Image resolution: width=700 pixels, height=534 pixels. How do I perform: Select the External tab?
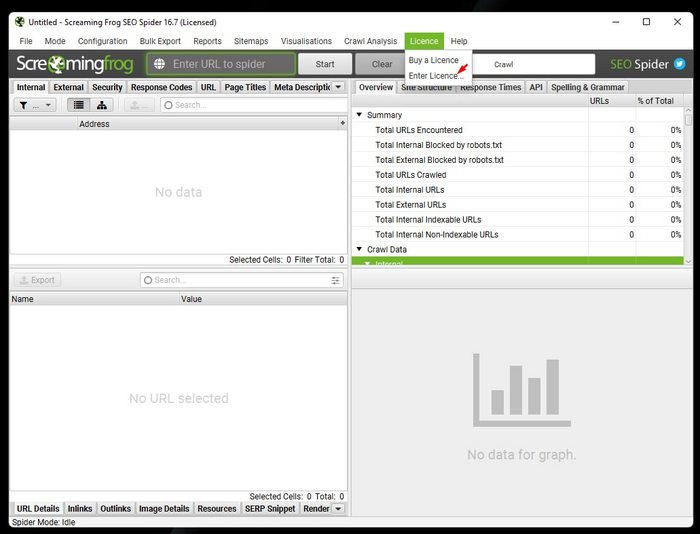click(x=68, y=87)
